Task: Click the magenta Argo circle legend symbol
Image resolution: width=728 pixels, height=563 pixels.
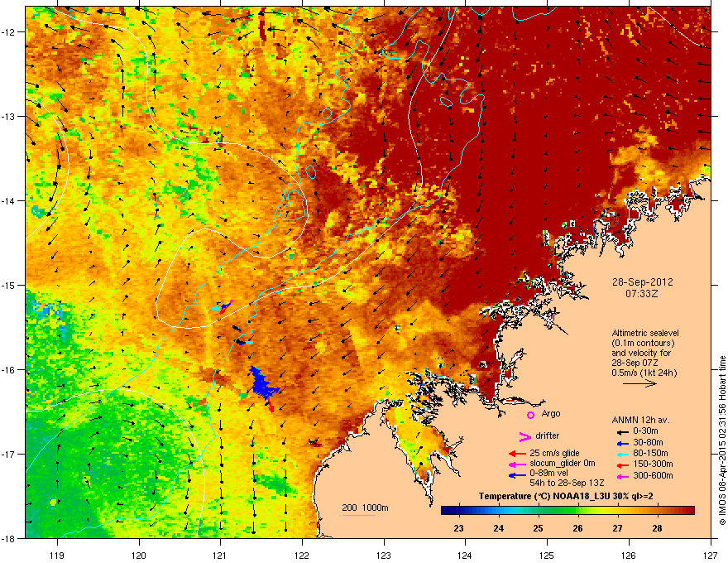Action: (x=530, y=415)
